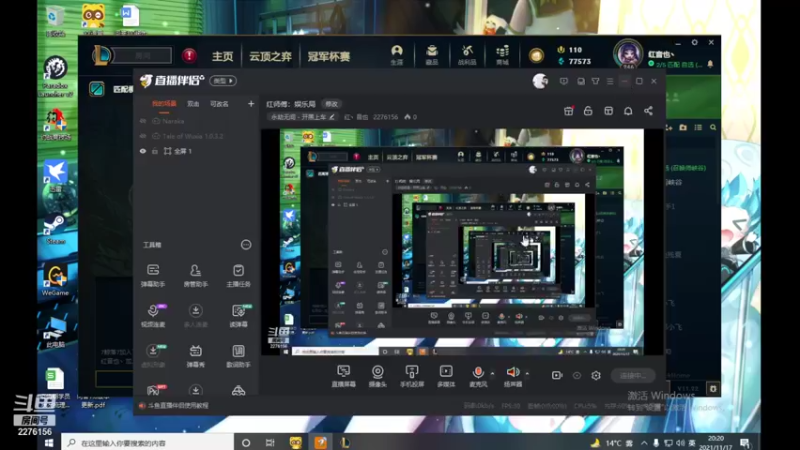Open League client profile avatar
This screenshot has width=800, height=450.
(627, 54)
